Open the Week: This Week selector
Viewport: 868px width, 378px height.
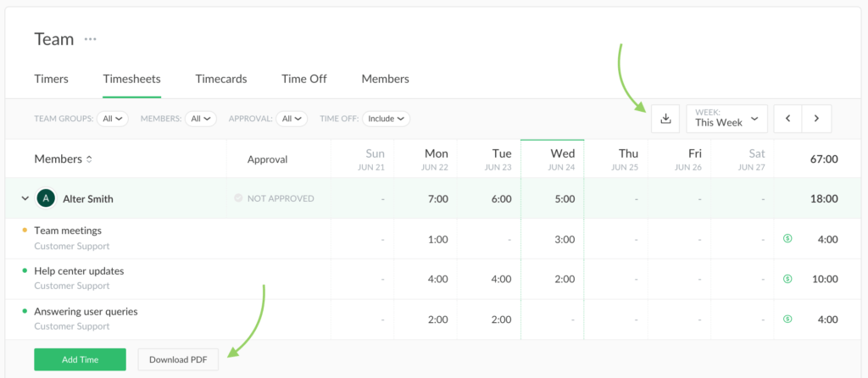726,119
